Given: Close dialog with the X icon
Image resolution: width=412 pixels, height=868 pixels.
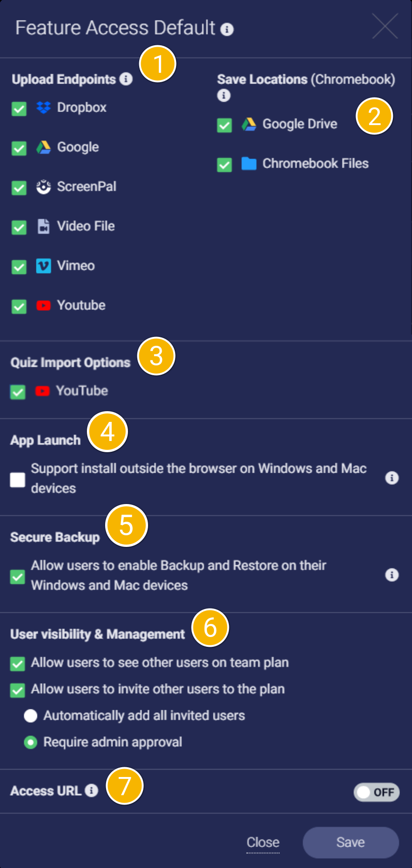Looking at the screenshot, I should [385, 26].
